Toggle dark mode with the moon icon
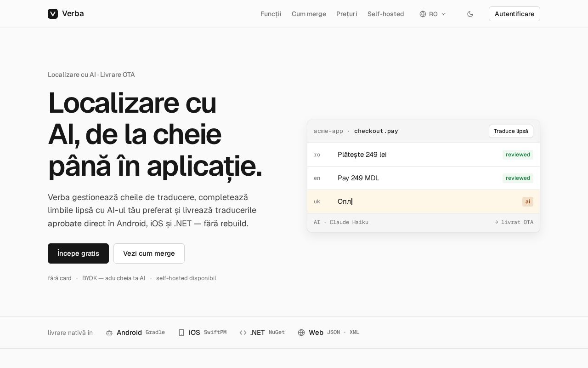The image size is (588, 368). (x=470, y=14)
